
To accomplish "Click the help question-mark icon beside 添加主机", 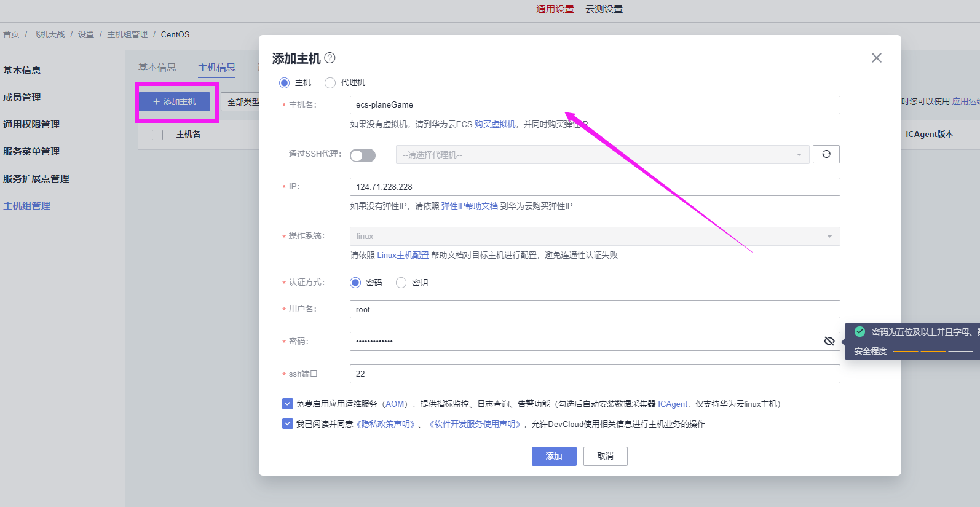I will (x=330, y=58).
